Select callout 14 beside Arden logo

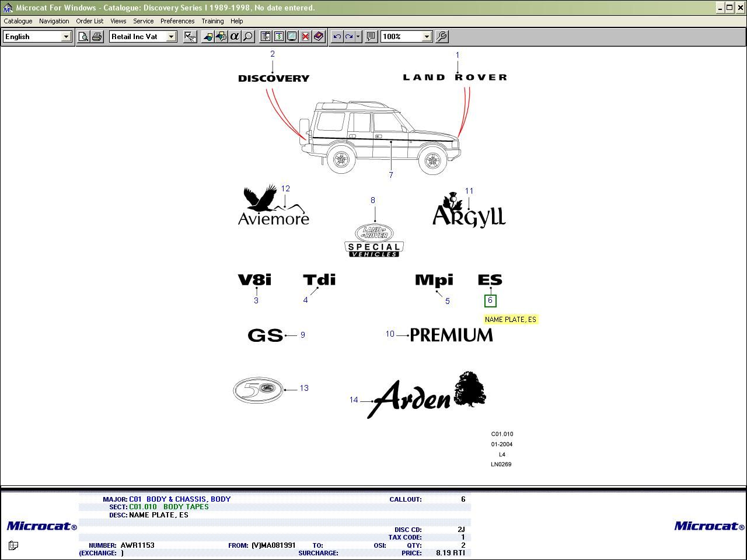pos(354,400)
